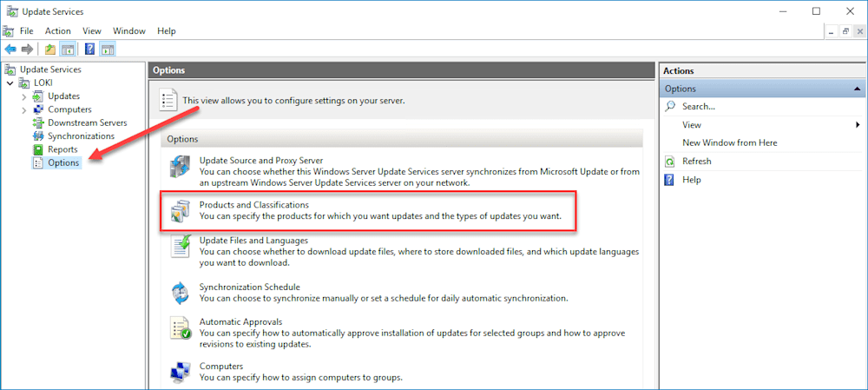
Task: Open Computers group assignment settings
Action: click(221, 367)
